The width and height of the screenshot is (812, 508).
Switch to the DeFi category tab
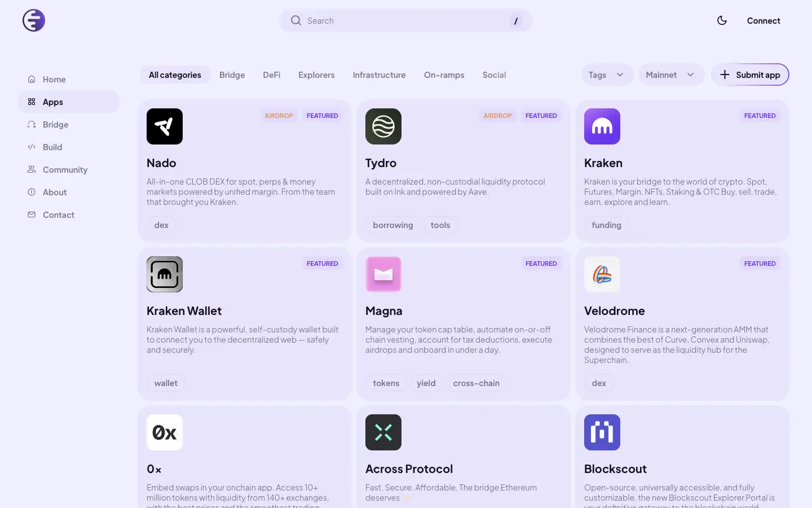271,75
